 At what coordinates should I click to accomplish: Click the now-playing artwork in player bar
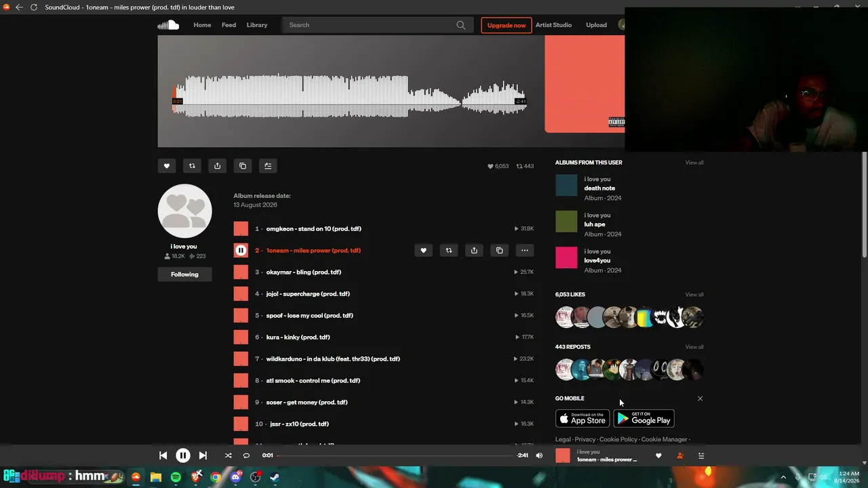click(563, 455)
